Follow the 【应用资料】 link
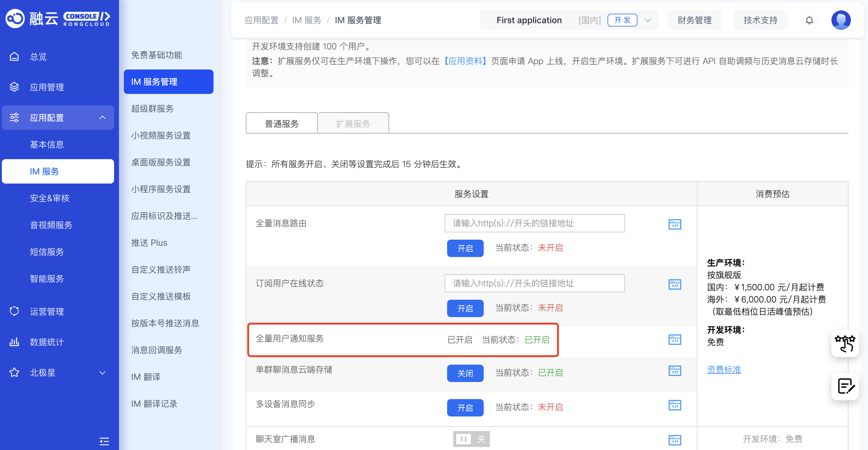 [x=465, y=61]
